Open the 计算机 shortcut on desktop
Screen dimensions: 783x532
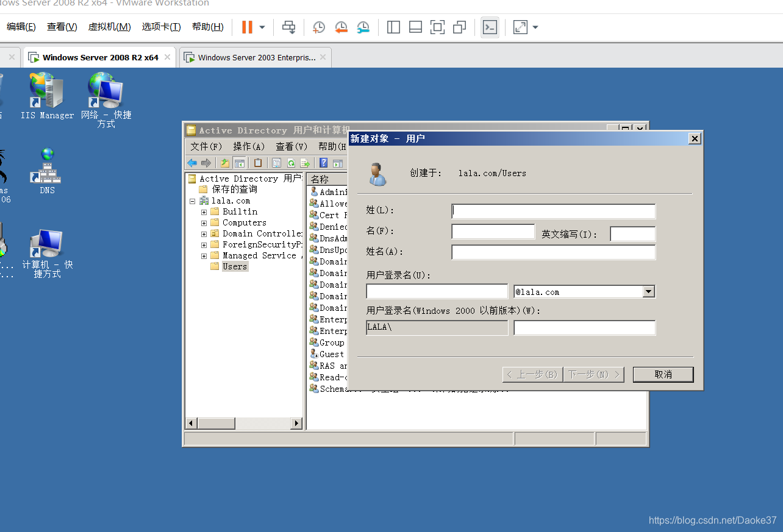48,254
